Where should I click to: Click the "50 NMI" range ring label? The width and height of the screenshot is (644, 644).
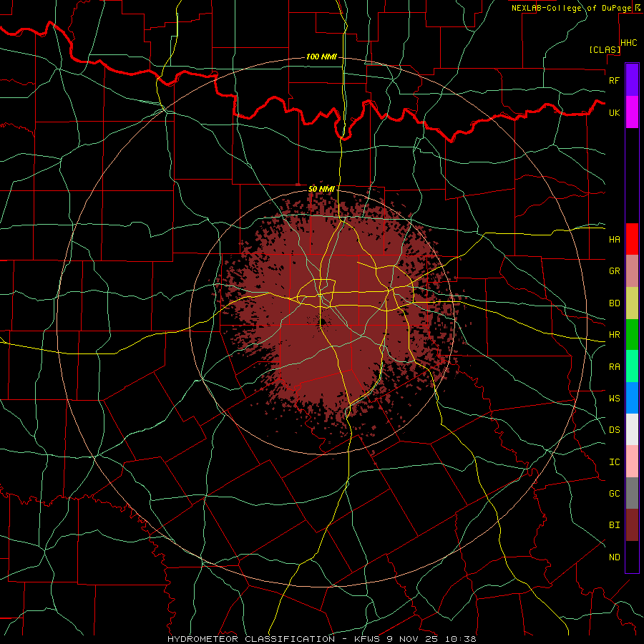click(x=321, y=189)
